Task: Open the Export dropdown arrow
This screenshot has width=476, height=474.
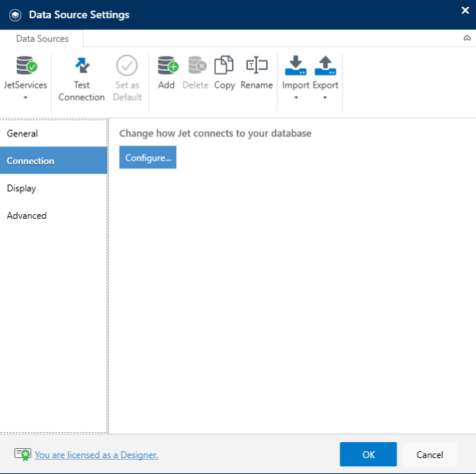Action: coord(325,98)
